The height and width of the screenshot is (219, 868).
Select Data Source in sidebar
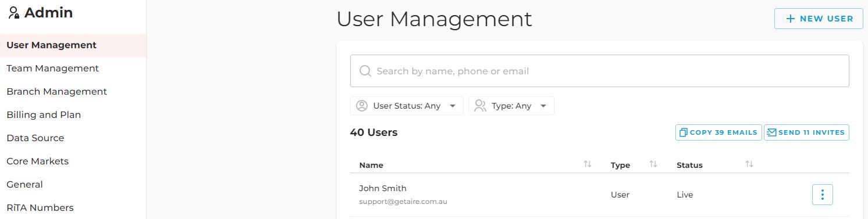click(73, 138)
